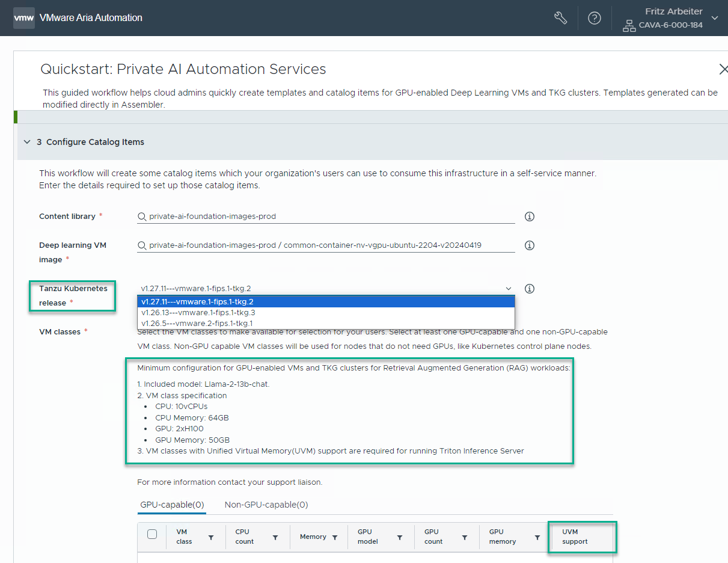Open the wrench tools icon
Image resolution: width=728 pixels, height=563 pixels.
click(560, 18)
